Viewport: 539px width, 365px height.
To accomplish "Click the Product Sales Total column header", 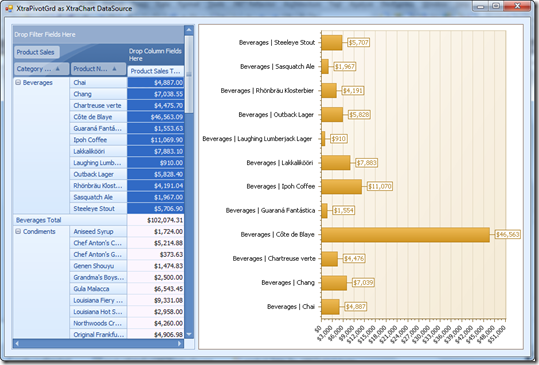I will point(156,71).
